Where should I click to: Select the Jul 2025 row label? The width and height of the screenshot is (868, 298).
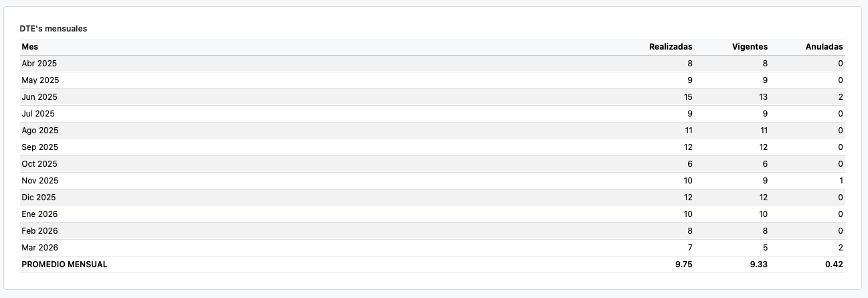click(38, 114)
